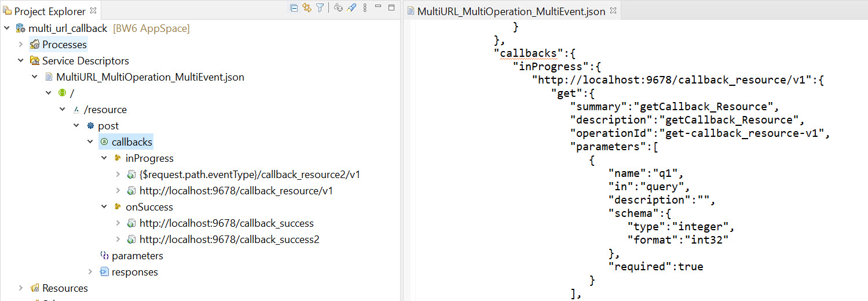Screen dimensions: 868x301
Task: Click "summary" line in the editor
Action: (x=675, y=107)
